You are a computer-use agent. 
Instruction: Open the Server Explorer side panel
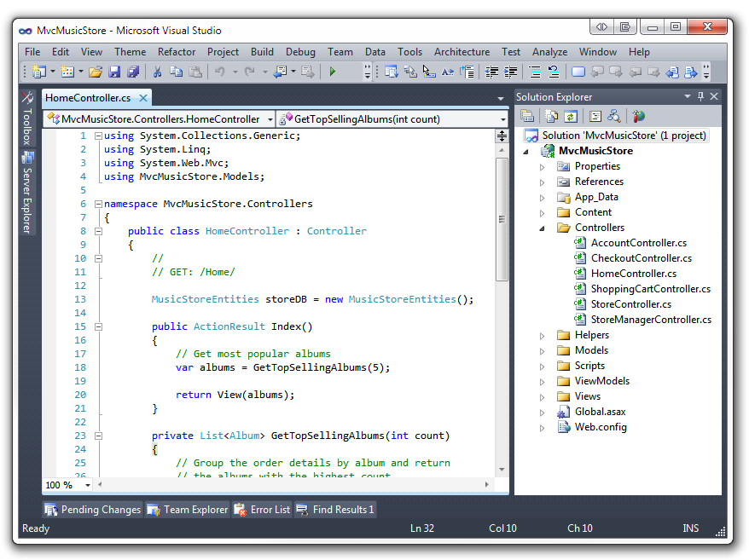[27, 193]
